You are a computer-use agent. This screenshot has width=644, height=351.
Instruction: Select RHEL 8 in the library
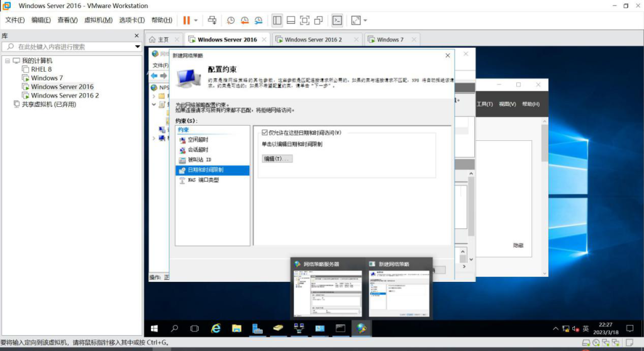coord(41,69)
